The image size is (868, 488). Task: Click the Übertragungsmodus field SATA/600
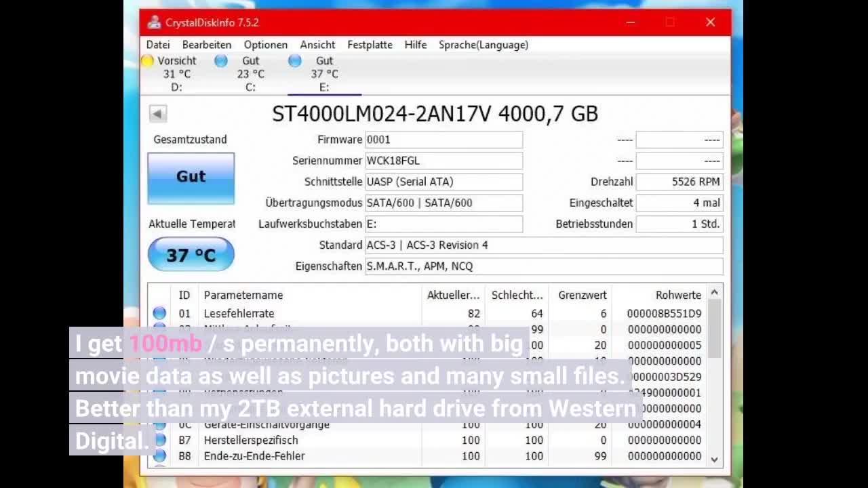pos(443,203)
